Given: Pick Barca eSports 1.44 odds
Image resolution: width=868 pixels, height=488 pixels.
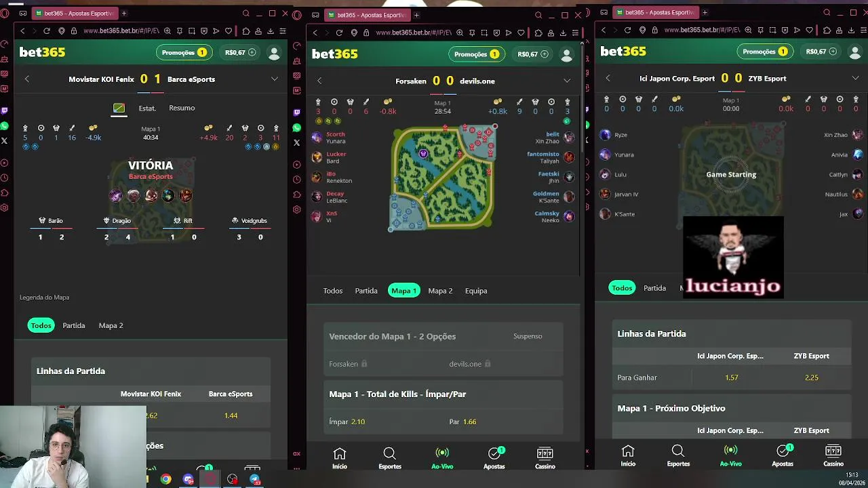Looking at the screenshot, I should coord(231,415).
